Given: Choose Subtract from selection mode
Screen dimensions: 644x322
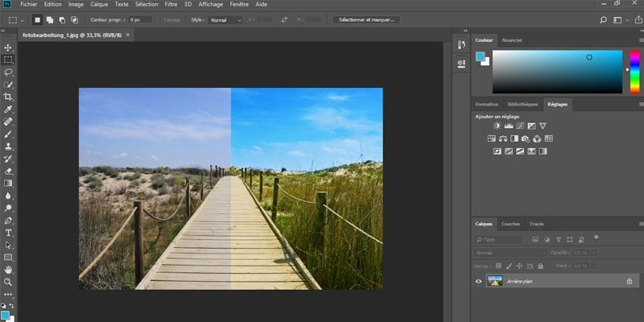Looking at the screenshot, I should coord(62,19).
